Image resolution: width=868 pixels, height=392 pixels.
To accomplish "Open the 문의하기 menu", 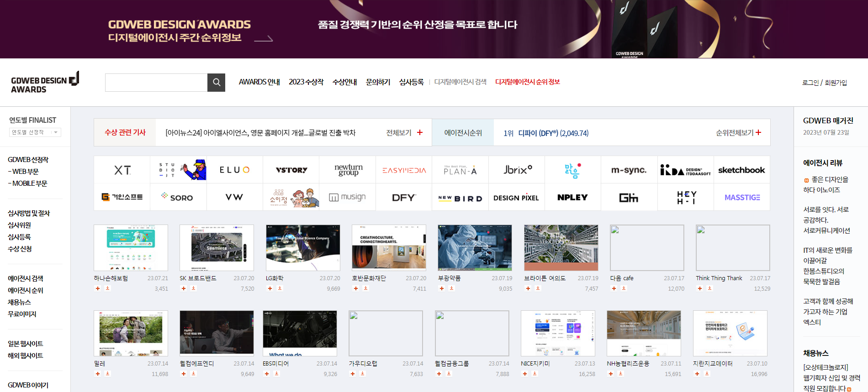I will coord(378,82).
